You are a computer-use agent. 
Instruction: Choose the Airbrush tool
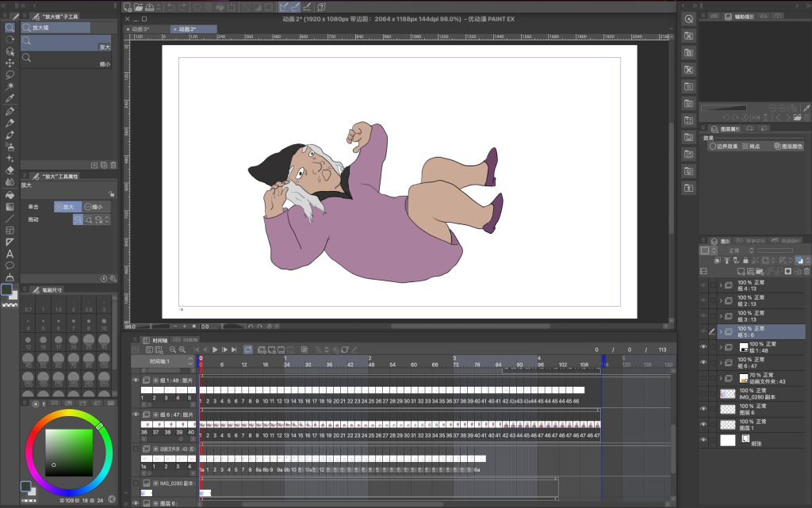[x=10, y=147]
